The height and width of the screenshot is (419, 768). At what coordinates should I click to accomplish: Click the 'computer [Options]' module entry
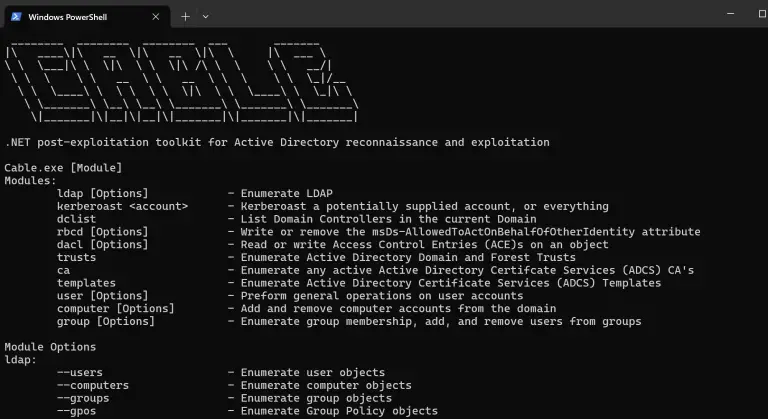116,309
